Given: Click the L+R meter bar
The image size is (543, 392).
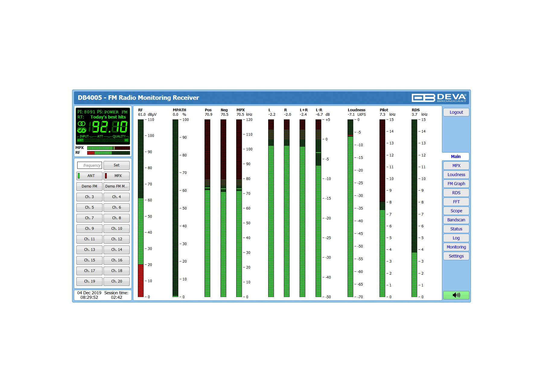Looking at the screenshot, I should (302, 208).
